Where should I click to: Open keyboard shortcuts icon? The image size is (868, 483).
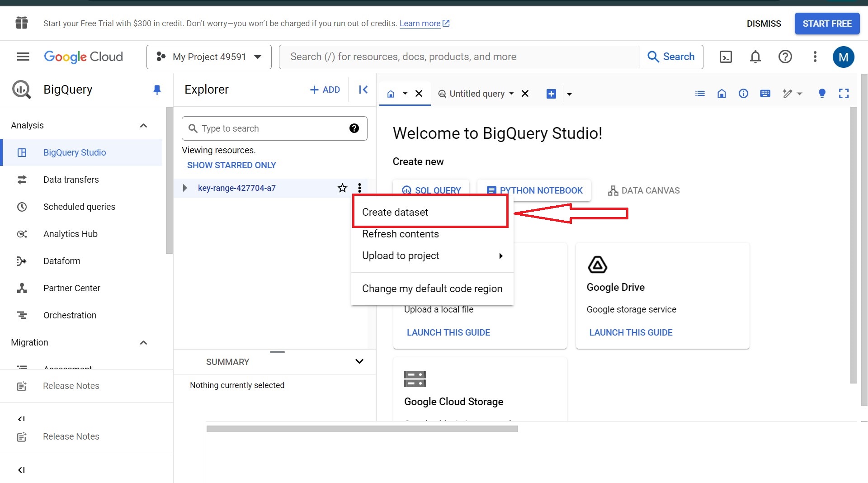point(765,94)
